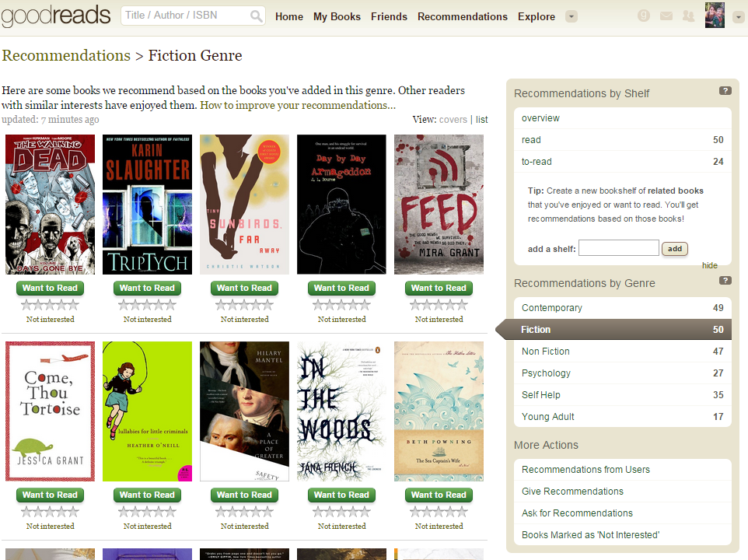Mark Day by Day Armageddon Not interested
This screenshot has width=748, height=560.
click(x=341, y=319)
